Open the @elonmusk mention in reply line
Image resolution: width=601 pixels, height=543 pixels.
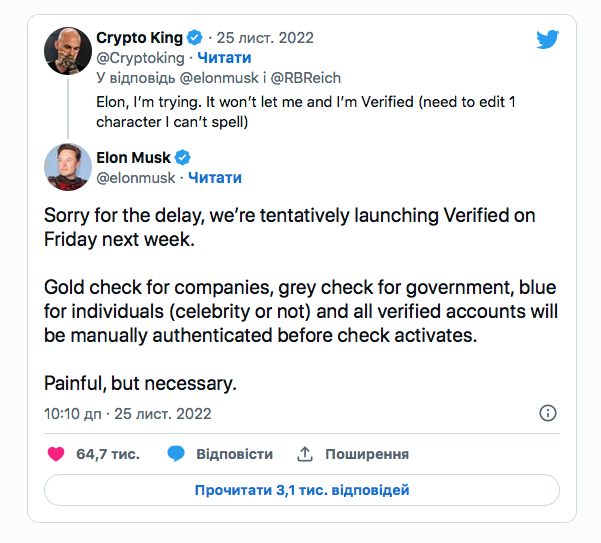coord(220,76)
